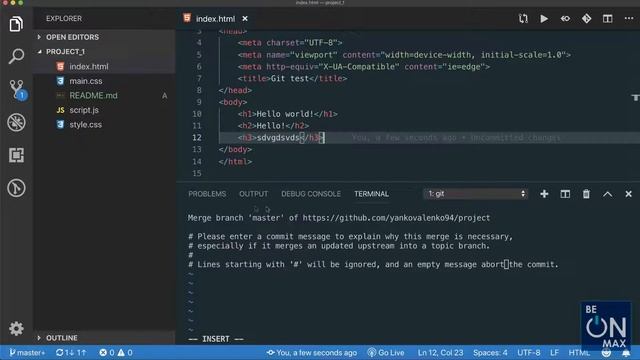Click the errors and warnings count
Image resolution: width=640 pixels, height=360 pixels.
(x=116, y=353)
